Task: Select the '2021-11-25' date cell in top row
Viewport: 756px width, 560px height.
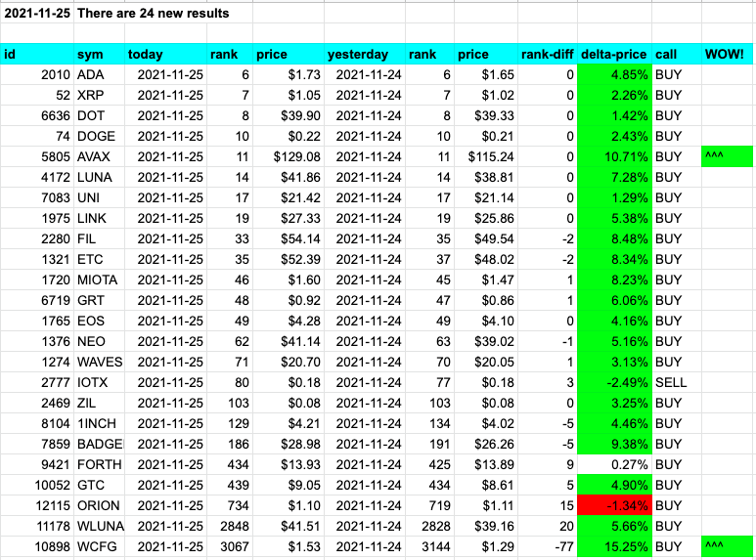Action: coord(37,13)
